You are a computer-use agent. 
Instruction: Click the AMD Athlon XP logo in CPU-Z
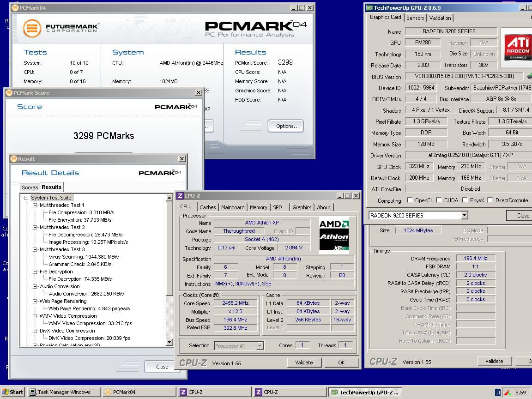click(x=334, y=236)
